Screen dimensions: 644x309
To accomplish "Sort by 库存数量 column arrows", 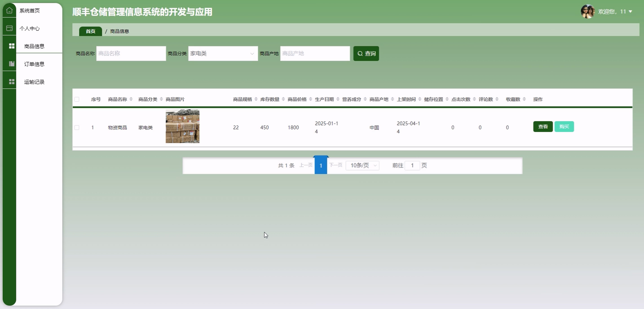I will coord(283,99).
